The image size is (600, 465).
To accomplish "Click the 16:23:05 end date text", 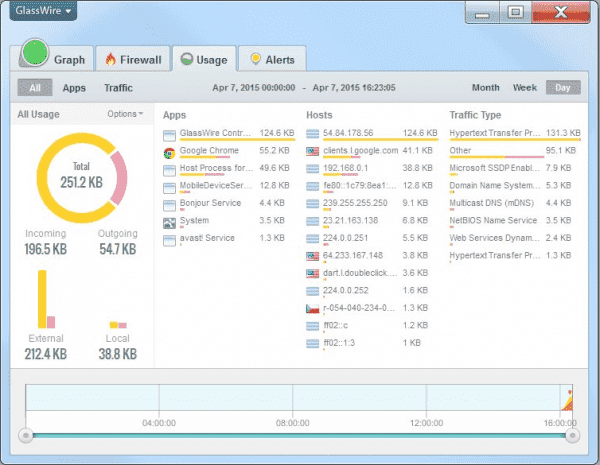I will [354, 88].
